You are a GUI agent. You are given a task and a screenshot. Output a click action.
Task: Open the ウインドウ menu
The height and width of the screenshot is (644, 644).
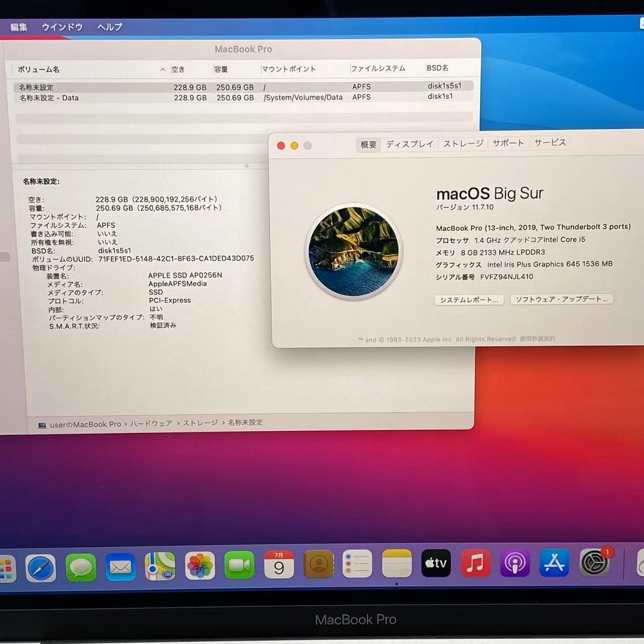[x=62, y=27]
